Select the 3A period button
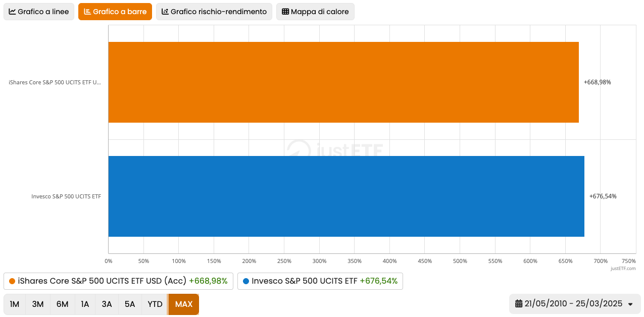Viewport: 644px width, 317px height. [107, 304]
